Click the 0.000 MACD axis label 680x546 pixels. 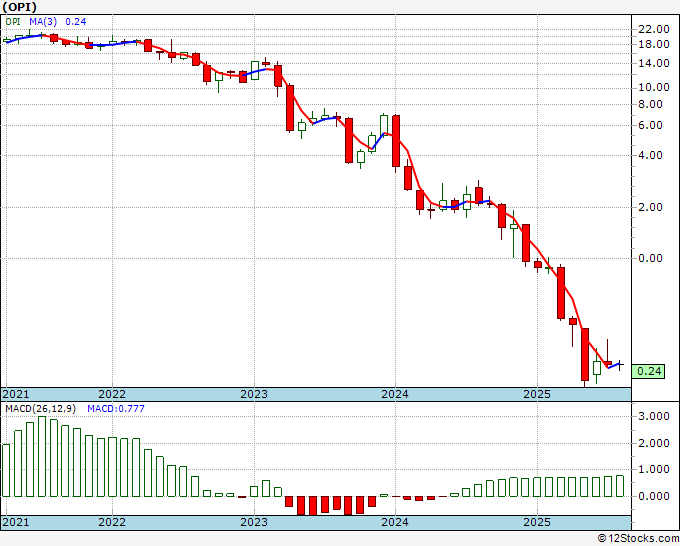[x=654, y=496]
